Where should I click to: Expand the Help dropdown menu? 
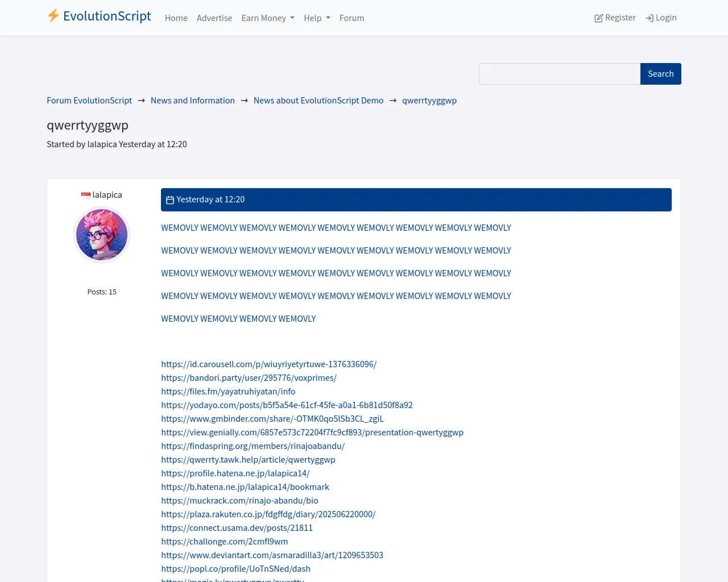[316, 18]
